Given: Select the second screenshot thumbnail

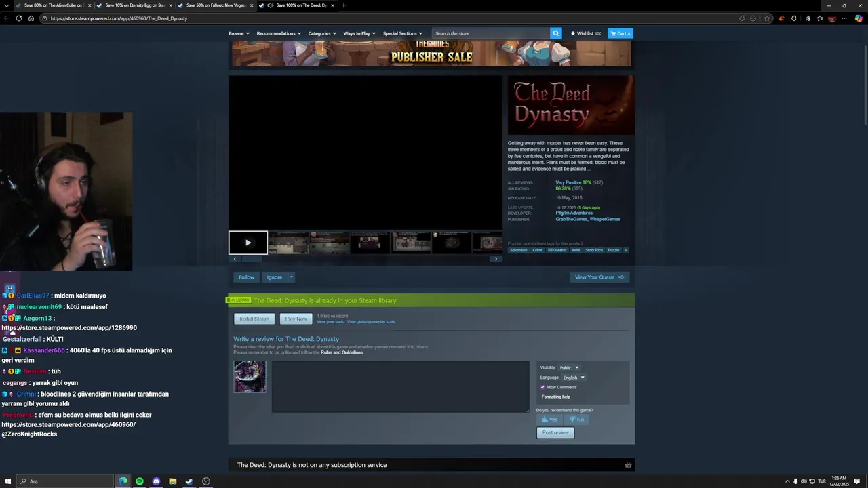Looking at the screenshot, I should pos(330,243).
